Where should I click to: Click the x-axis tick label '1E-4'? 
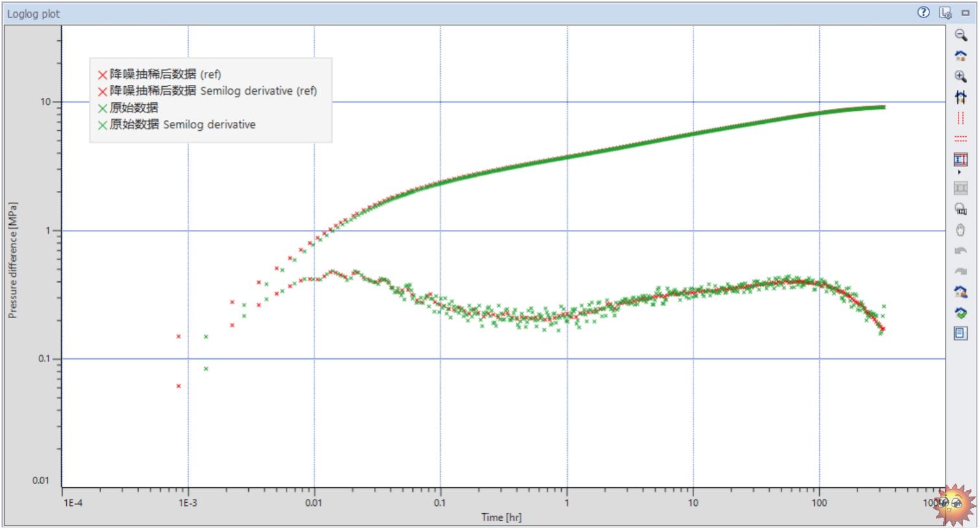73,503
